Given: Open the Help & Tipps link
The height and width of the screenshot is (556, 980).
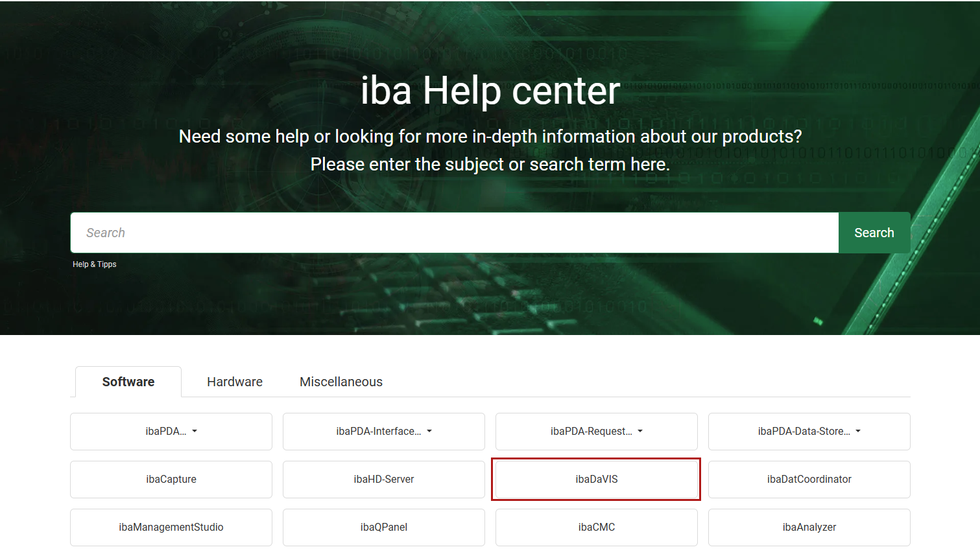Looking at the screenshot, I should tap(95, 264).
